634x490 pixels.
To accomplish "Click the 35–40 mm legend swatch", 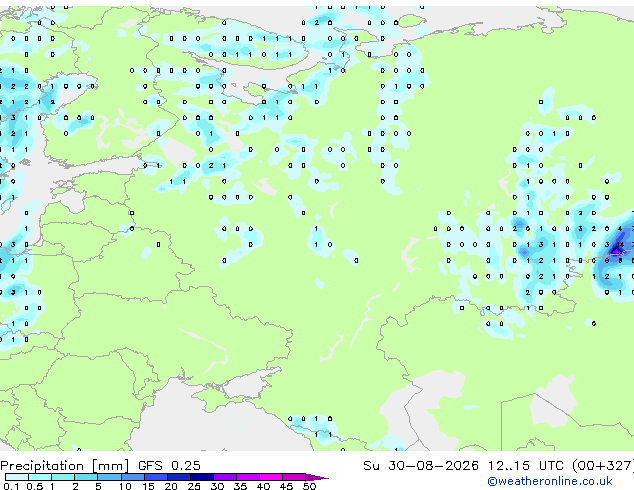I will click(247, 477).
